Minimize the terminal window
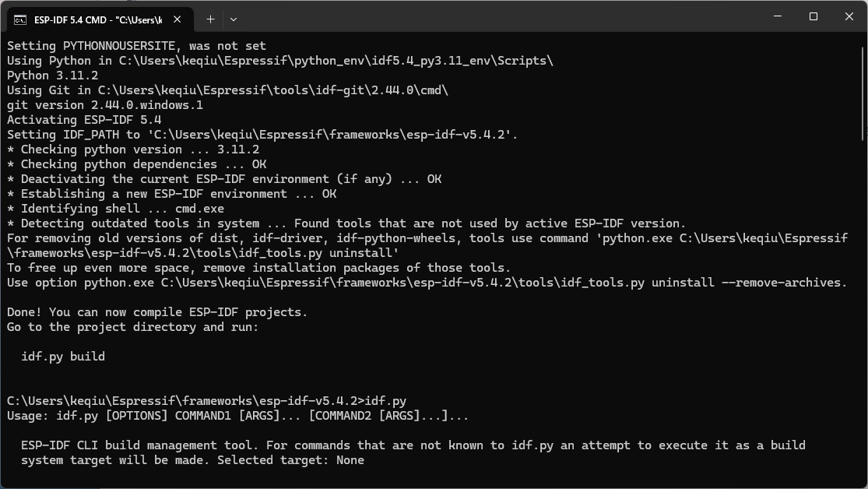 [778, 16]
